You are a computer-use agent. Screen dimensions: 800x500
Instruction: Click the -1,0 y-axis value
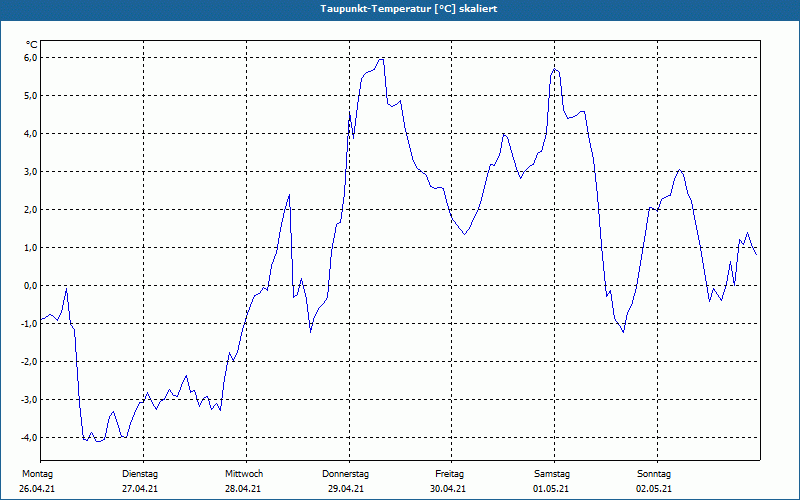point(30,323)
